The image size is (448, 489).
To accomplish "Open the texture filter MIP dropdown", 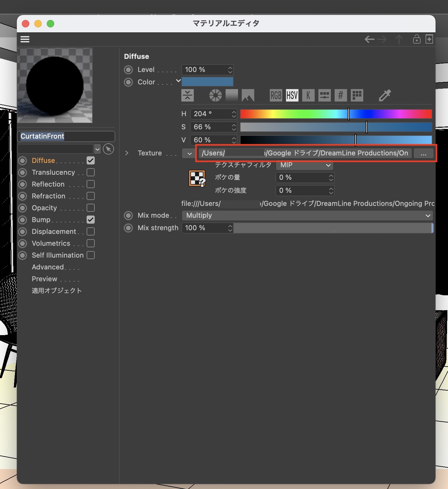I will click(304, 165).
